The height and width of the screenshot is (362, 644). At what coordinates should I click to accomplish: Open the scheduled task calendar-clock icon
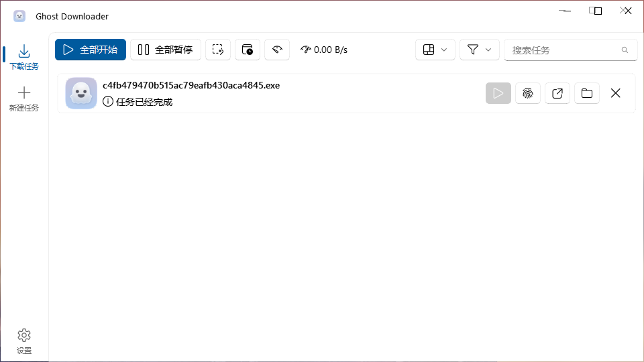point(248,50)
